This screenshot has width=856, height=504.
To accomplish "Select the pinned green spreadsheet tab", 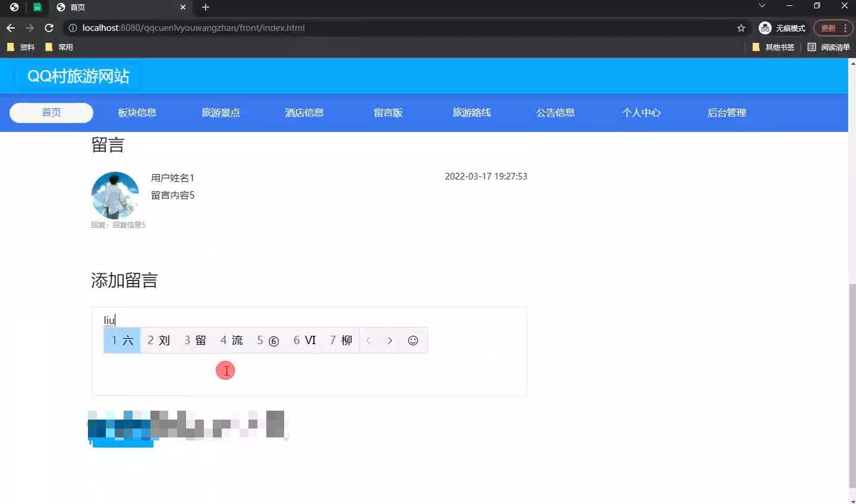I will (37, 7).
